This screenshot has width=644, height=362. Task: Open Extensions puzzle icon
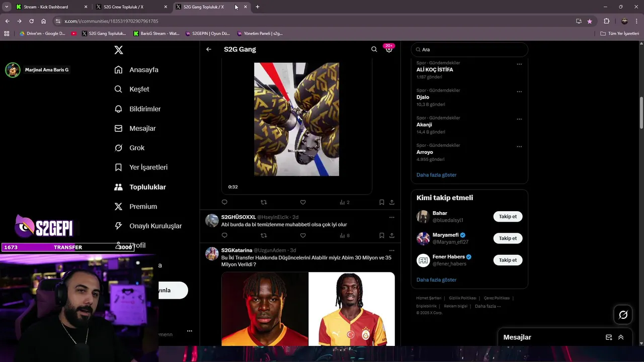click(606, 21)
